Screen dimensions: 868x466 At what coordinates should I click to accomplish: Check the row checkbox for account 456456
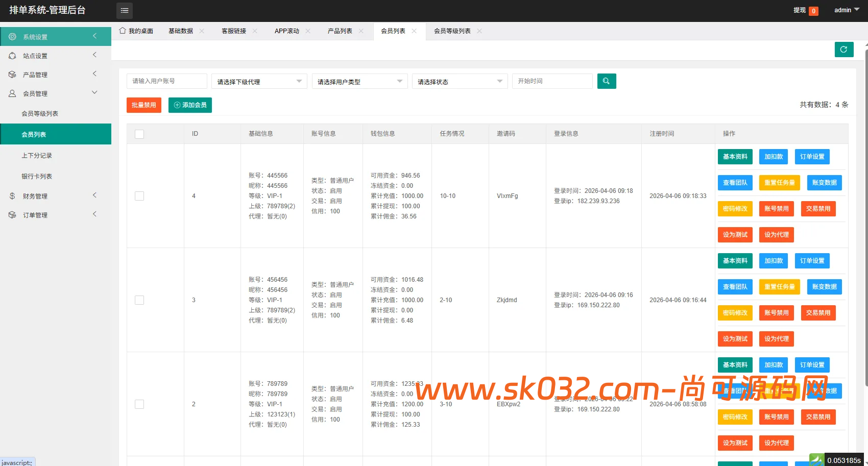coord(139,300)
